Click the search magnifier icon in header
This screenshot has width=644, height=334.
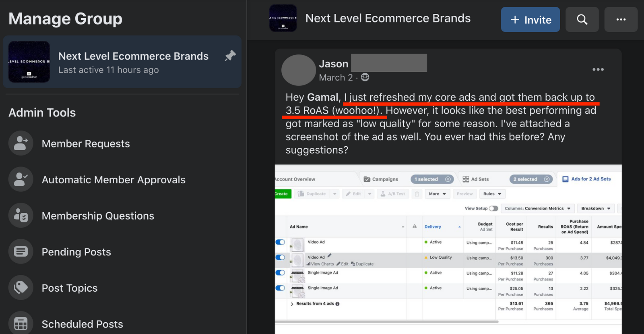click(582, 19)
